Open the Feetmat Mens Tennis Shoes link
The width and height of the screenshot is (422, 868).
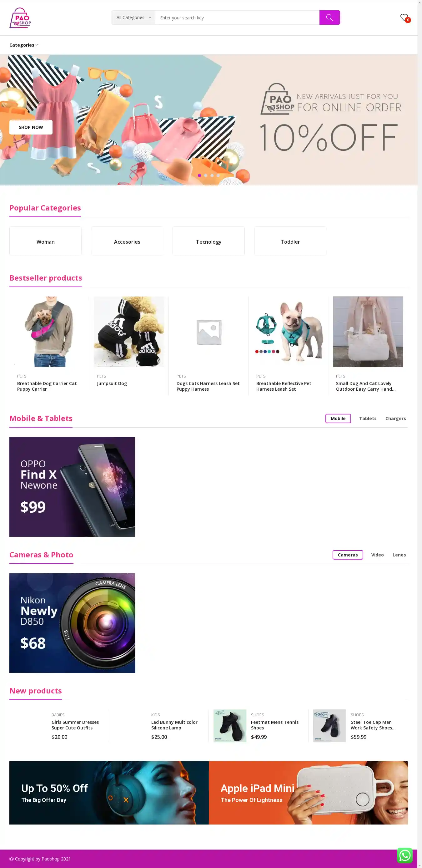274,725
